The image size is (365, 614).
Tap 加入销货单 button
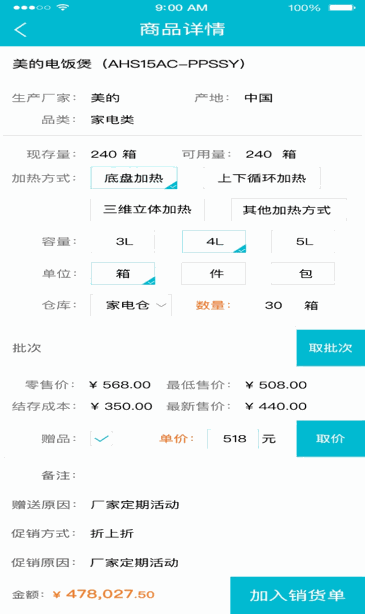(298, 595)
